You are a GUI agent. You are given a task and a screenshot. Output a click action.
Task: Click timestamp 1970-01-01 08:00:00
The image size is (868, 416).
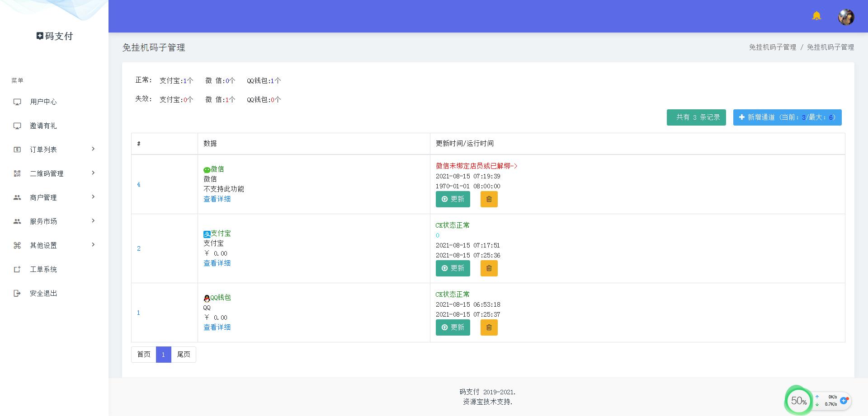coord(468,187)
